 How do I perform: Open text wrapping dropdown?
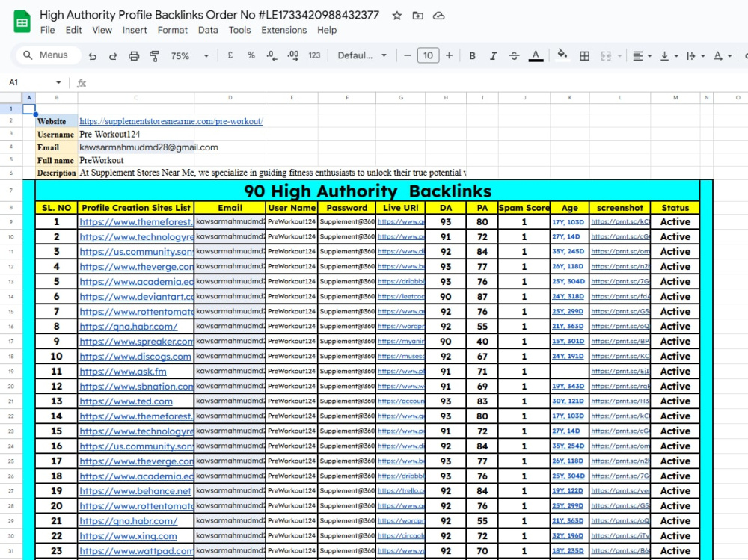[x=696, y=56]
